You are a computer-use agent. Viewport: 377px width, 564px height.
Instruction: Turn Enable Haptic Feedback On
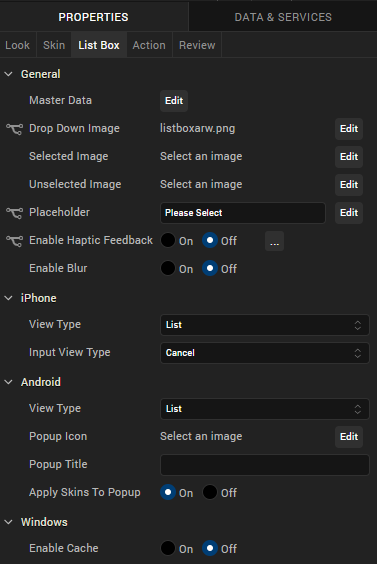click(168, 240)
